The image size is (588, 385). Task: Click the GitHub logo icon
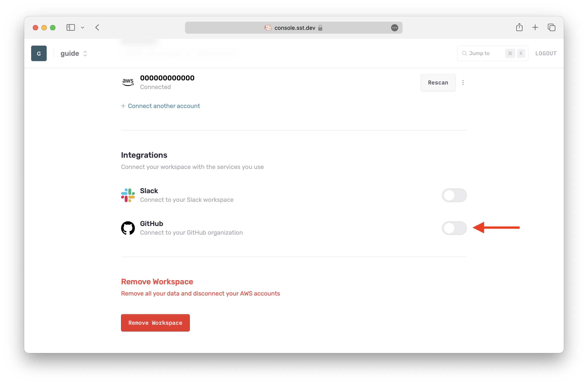coord(128,228)
